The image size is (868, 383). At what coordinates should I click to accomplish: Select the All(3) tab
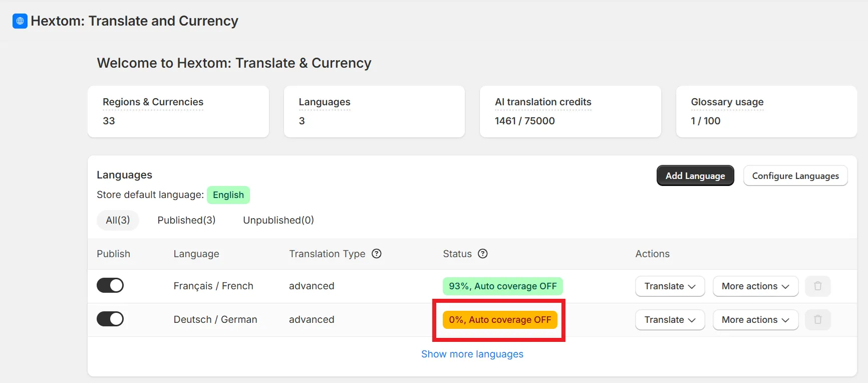118,220
